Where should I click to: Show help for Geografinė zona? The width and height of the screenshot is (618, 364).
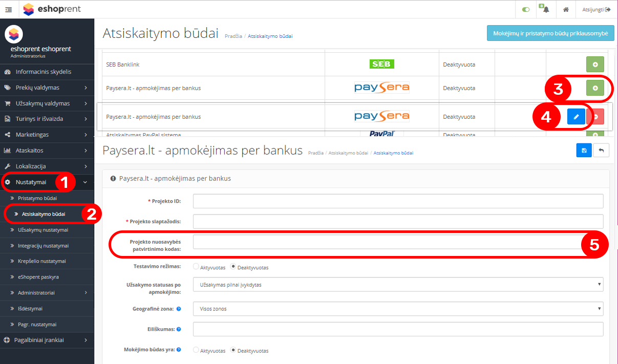(x=179, y=309)
